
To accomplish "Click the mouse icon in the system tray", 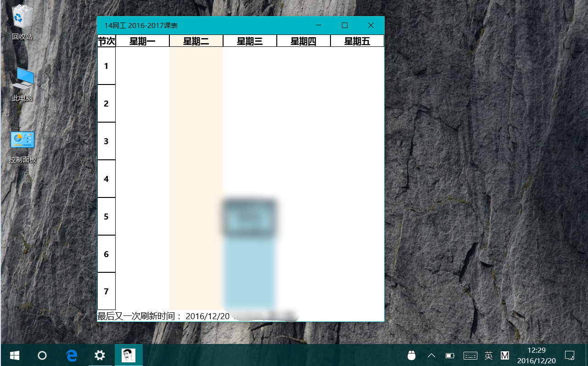I will [x=412, y=355].
